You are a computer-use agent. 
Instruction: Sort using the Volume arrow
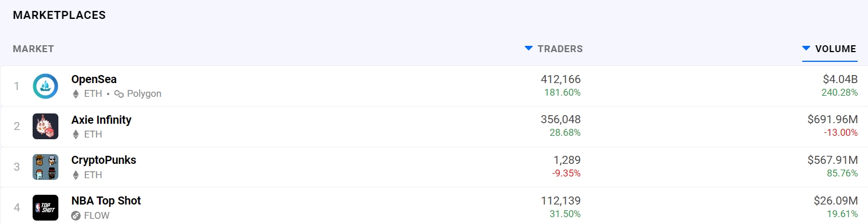point(806,49)
